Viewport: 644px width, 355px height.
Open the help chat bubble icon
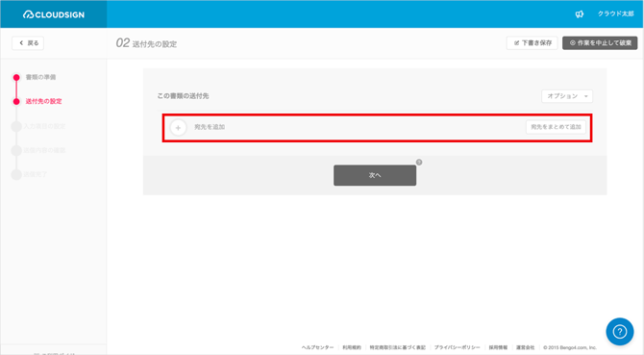[x=620, y=331]
